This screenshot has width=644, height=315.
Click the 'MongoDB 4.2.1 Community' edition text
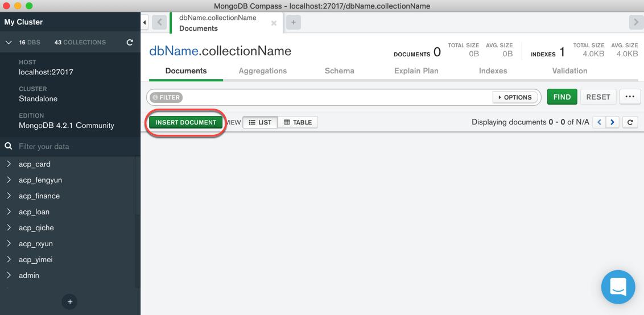(x=67, y=125)
